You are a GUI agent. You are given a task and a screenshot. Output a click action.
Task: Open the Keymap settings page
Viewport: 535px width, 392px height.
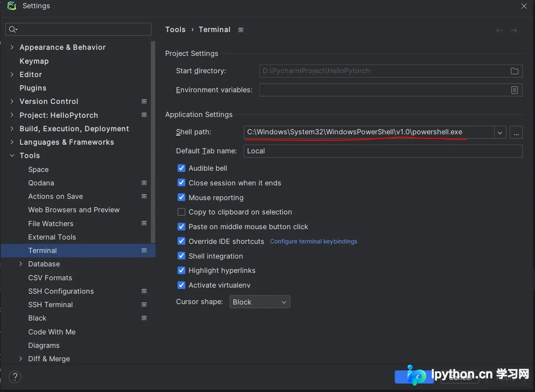(34, 61)
